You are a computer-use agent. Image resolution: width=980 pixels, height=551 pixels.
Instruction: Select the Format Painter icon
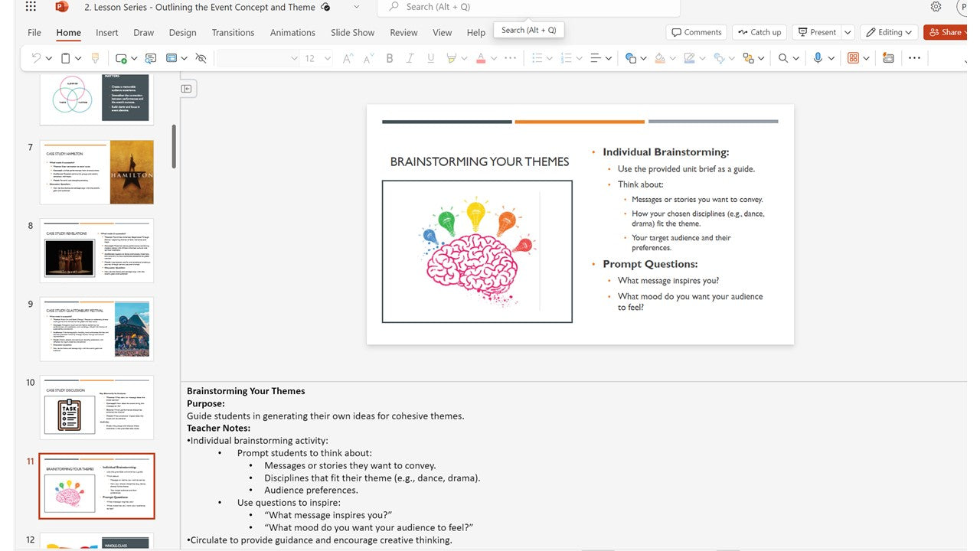click(x=96, y=58)
